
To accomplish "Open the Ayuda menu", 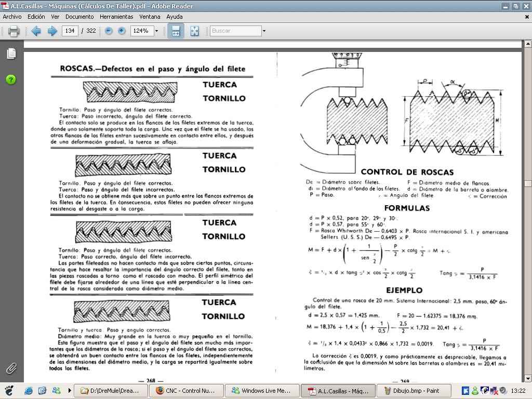I will tap(175, 17).
